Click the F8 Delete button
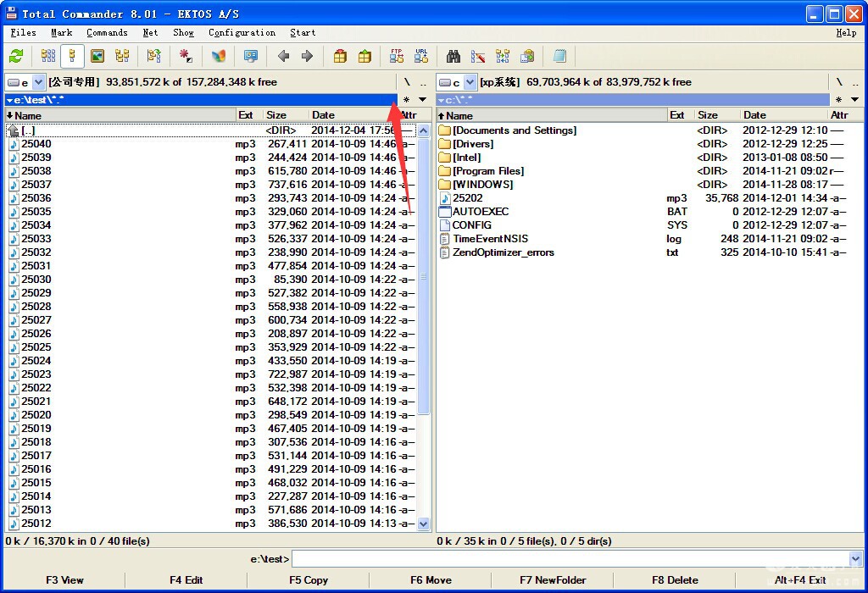This screenshot has height=593, width=868. [675, 580]
